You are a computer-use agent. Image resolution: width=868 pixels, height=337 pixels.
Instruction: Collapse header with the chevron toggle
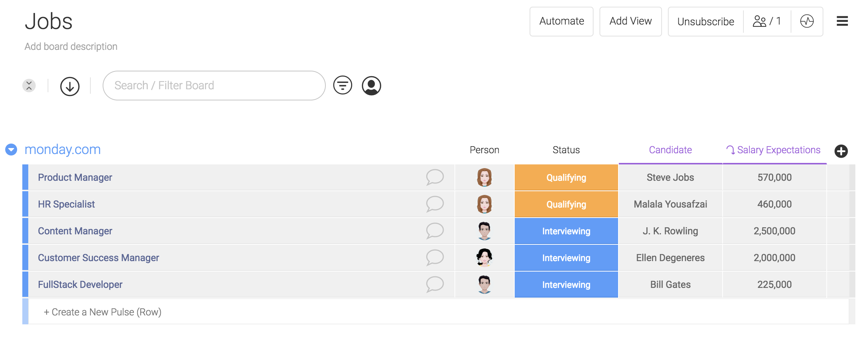[x=29, y=86]
